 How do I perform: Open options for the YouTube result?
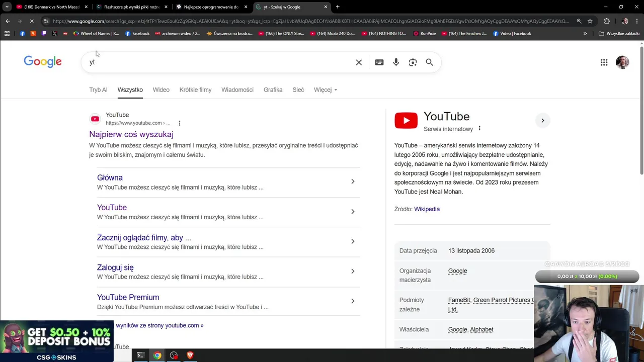pyautogui.click(x=180, y=123)
